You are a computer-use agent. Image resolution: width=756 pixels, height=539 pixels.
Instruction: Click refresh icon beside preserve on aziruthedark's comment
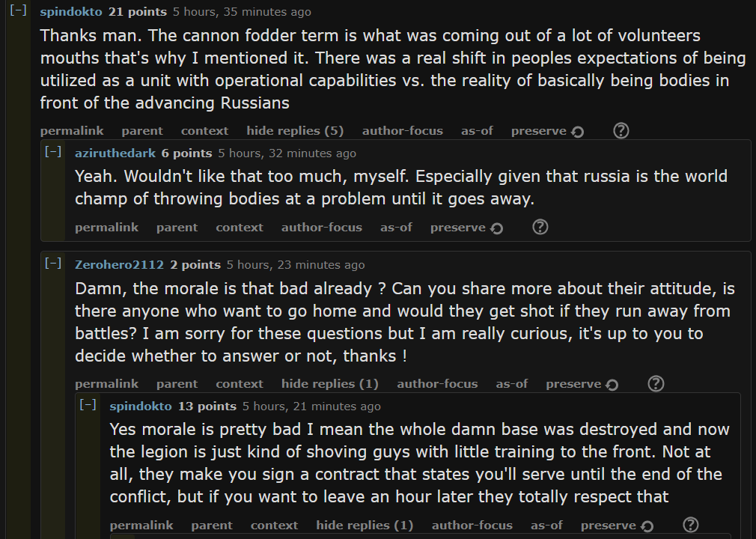pyautogui.click(x=497, y=228)
